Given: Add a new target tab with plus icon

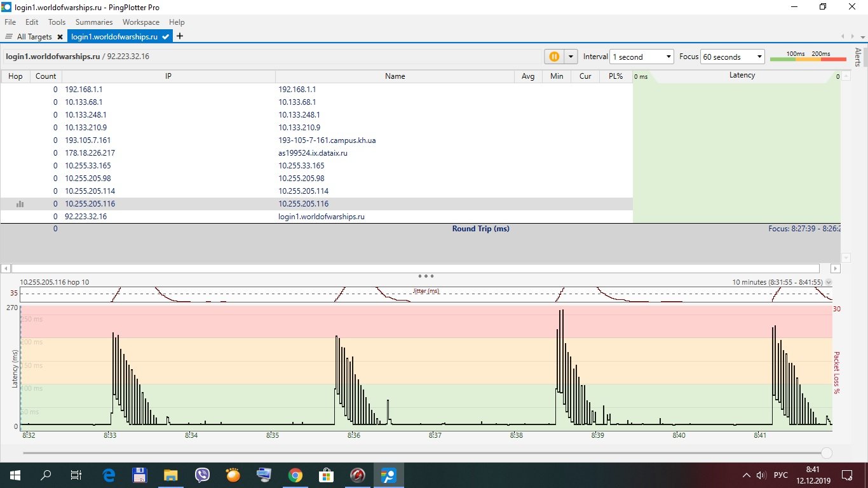Looking at the screenshot, I should pyautogui.click(x=180, y=36).
